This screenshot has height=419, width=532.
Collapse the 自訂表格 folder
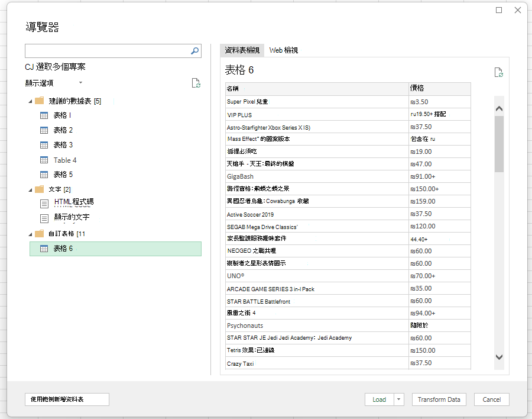[x=30, y=234]
